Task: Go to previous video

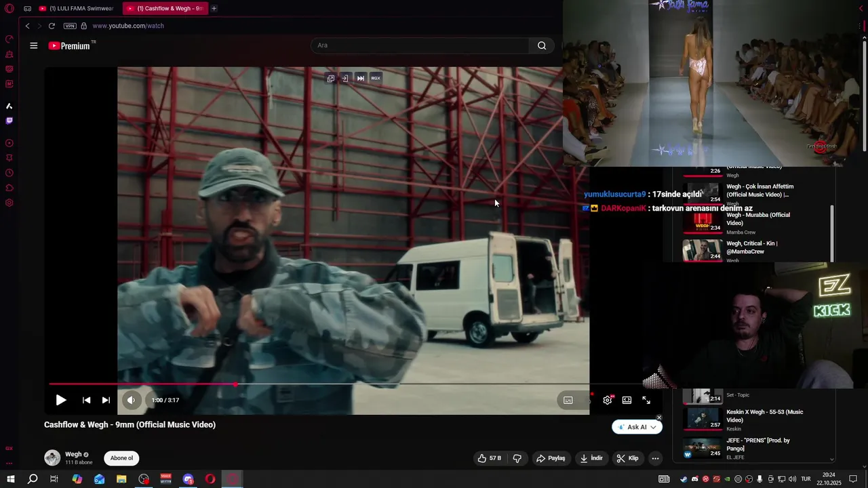Action: 86,400
